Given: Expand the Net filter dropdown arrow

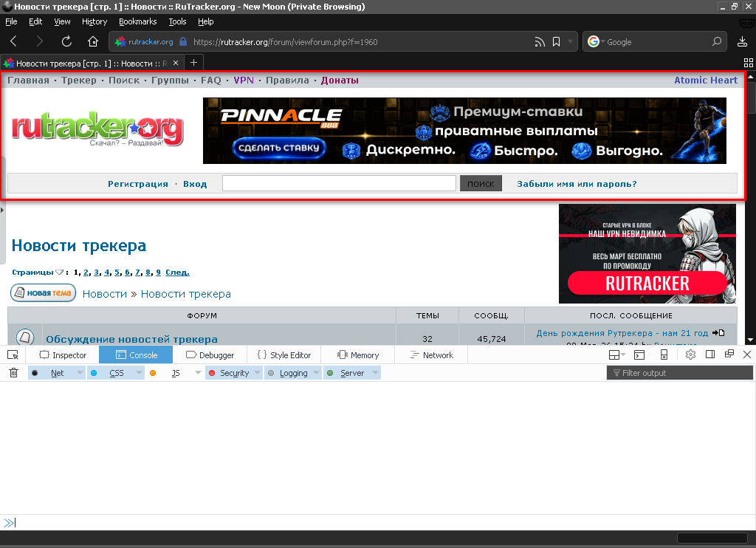Looking at the screenshot, I should tap(80, 373).
